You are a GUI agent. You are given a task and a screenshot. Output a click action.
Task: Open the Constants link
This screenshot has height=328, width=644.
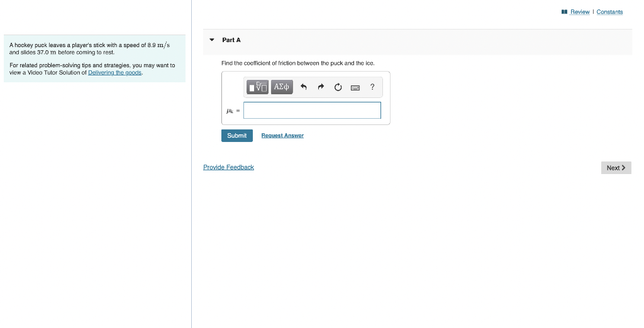609,12
